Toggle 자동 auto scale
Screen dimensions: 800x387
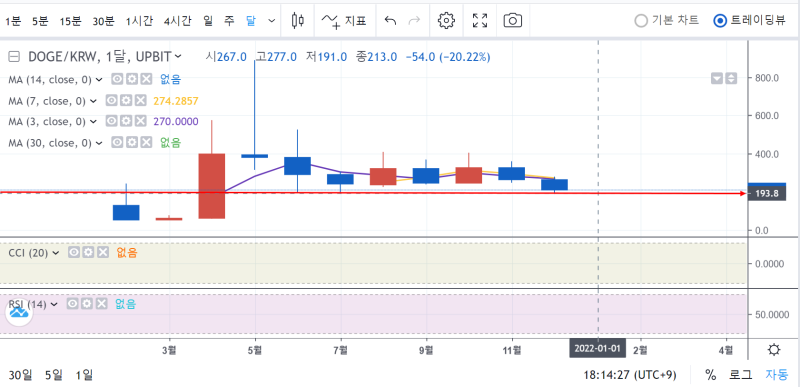776,375
